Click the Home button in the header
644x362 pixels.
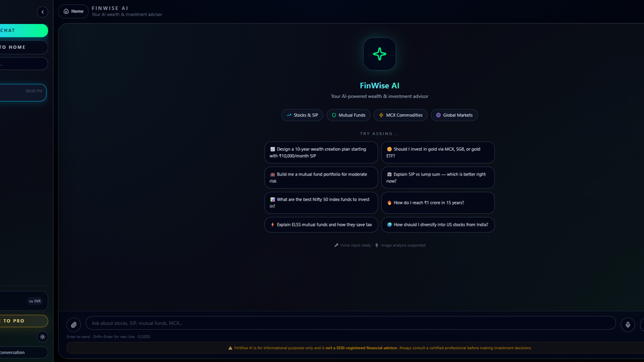click(74, 11)
